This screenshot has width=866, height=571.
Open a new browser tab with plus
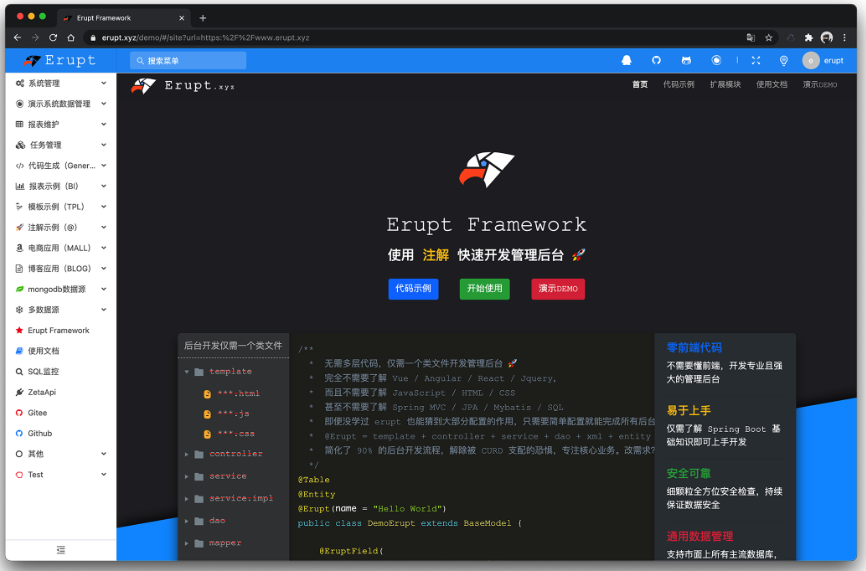[203, 18]
